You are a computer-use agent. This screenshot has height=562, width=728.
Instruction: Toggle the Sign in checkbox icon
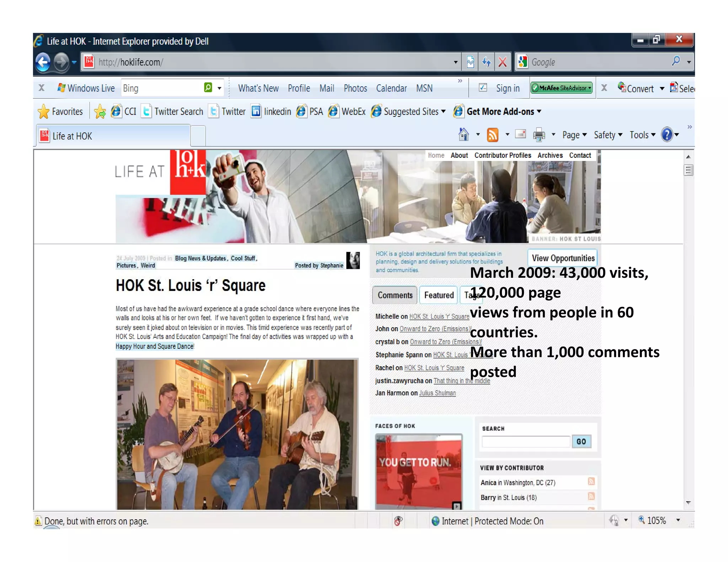483,88
